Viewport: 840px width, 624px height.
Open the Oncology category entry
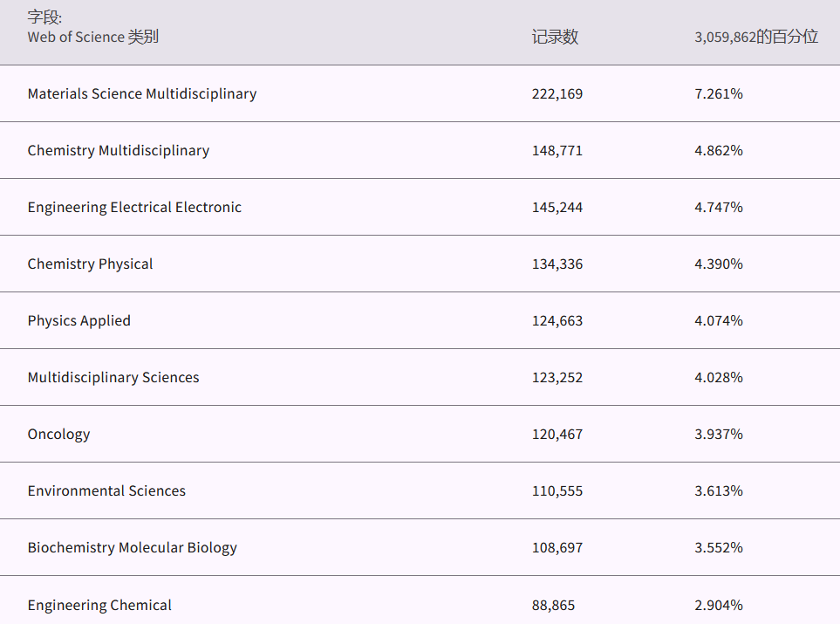pos(58,434)
